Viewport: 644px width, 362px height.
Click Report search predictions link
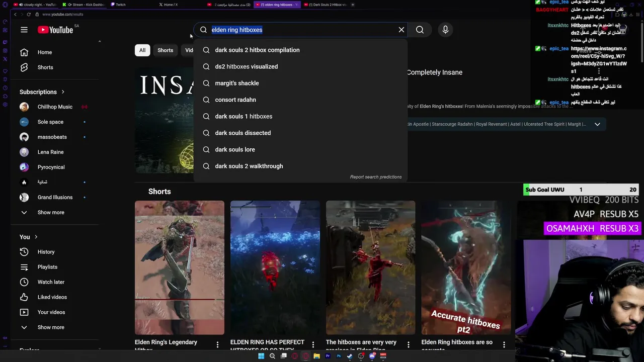[x=376, y=177]
